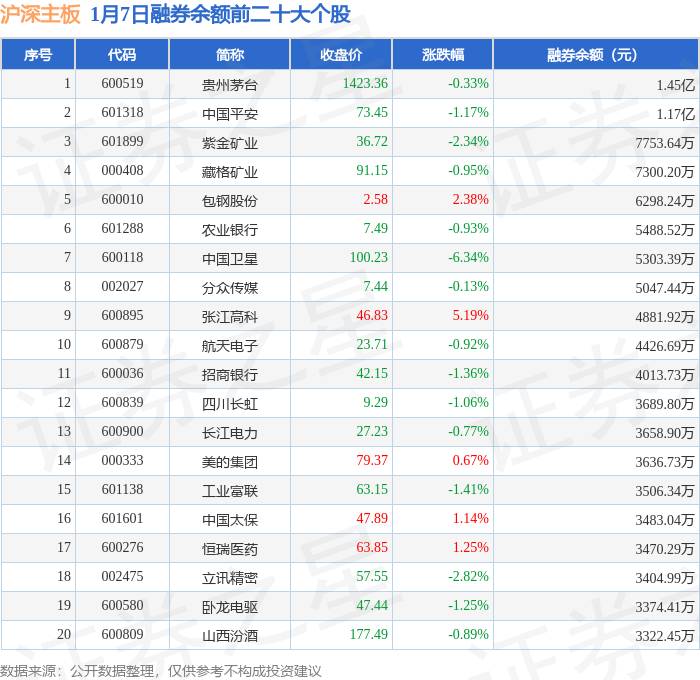700x680 pixels.
Task: Select stock name 分众传媒
Action: [229, 288]
